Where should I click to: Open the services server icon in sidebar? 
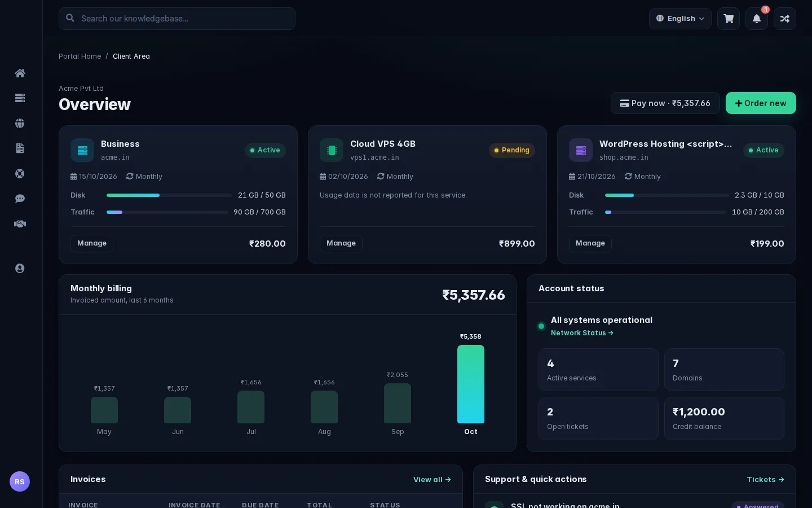pyautogui.click(x=20, y=98)
